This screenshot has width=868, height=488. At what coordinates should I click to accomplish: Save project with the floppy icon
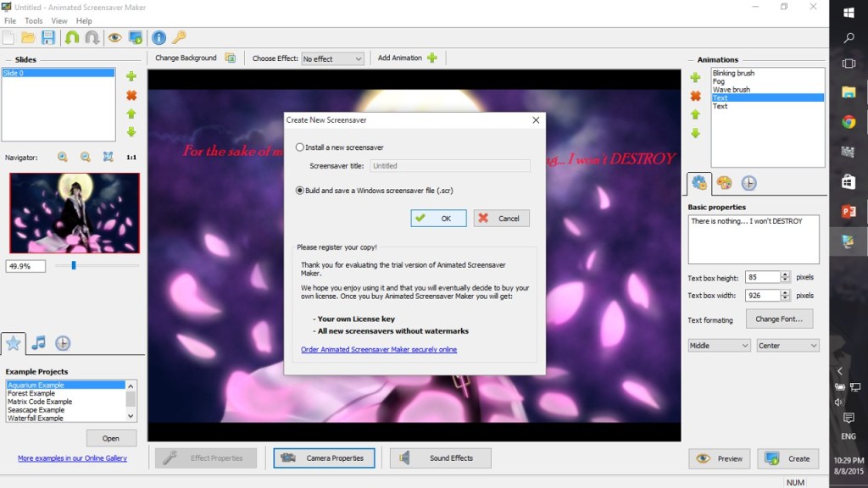click(48, 37)
